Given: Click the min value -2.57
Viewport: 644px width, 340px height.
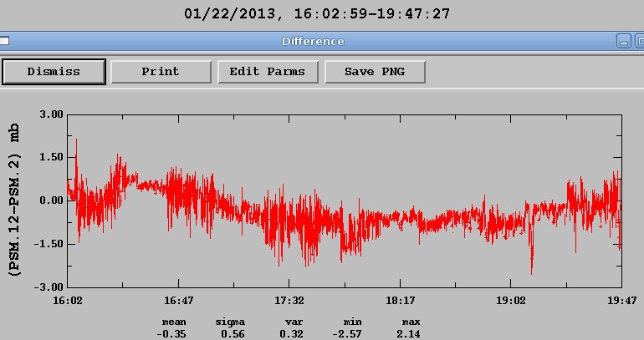Looking at the screenshot, I should tap(346, 334).
